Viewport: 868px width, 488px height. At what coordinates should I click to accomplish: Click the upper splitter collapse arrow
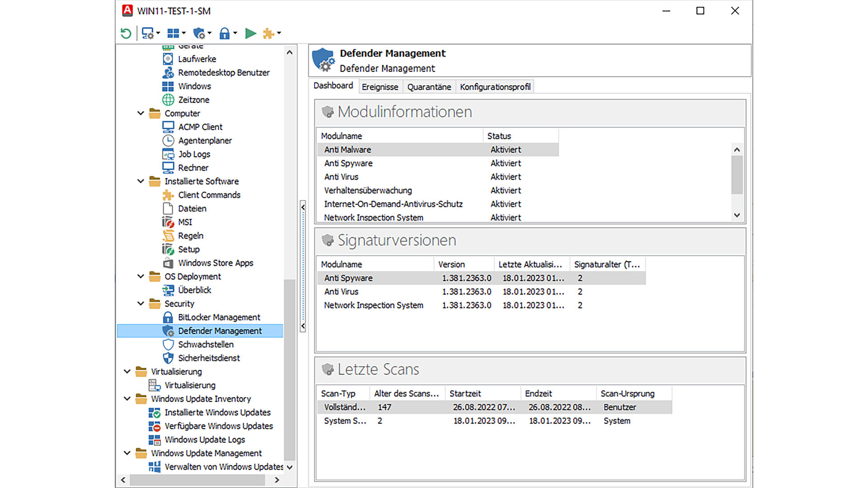(x=303, y=207)
